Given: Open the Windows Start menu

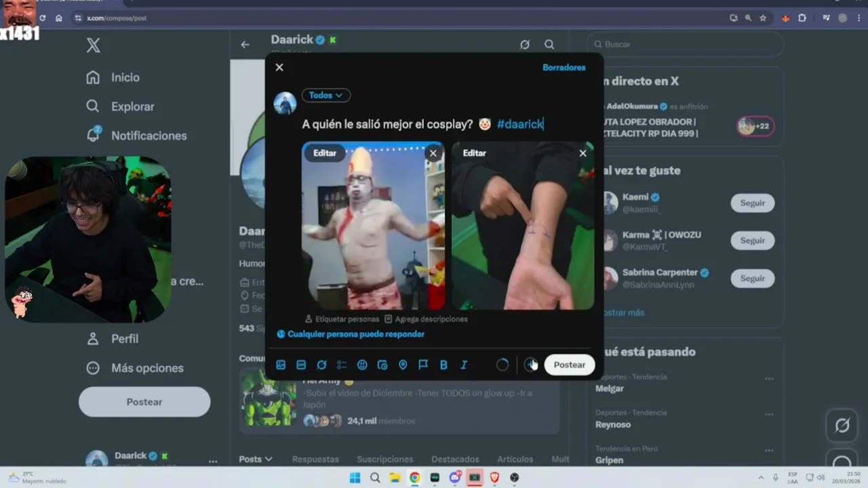Looking at the screenshot, I should (355, 478).
